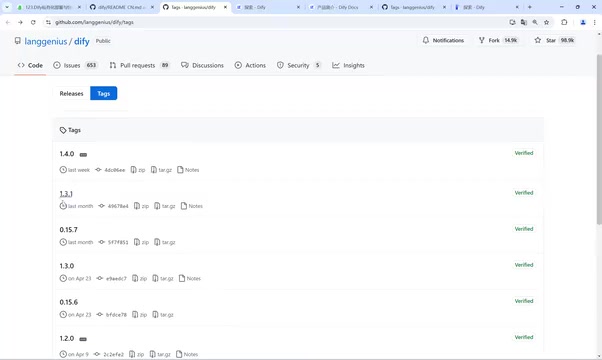This screenshot has height=360, width=602.
Task: Open a new browser tab
Action: (529, 7)
